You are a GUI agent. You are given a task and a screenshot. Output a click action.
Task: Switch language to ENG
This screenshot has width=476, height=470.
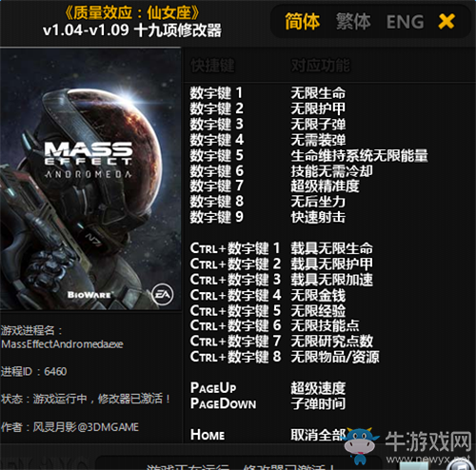405,22
